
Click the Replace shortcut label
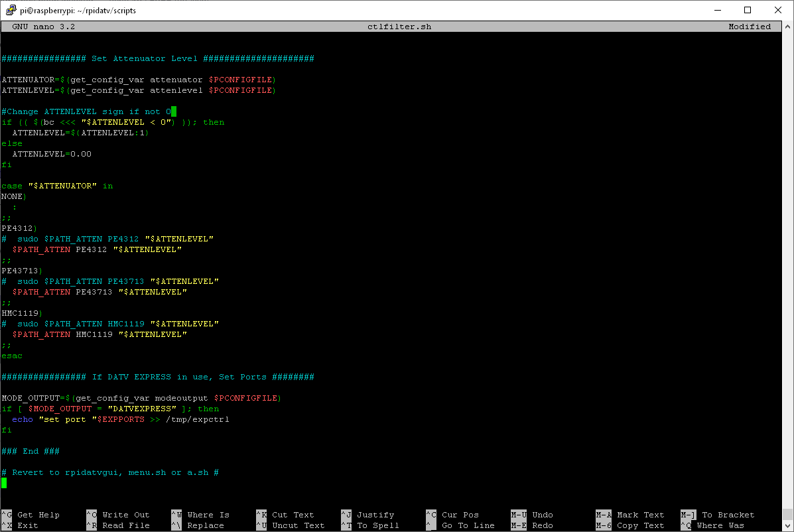(x=206, y=525)
